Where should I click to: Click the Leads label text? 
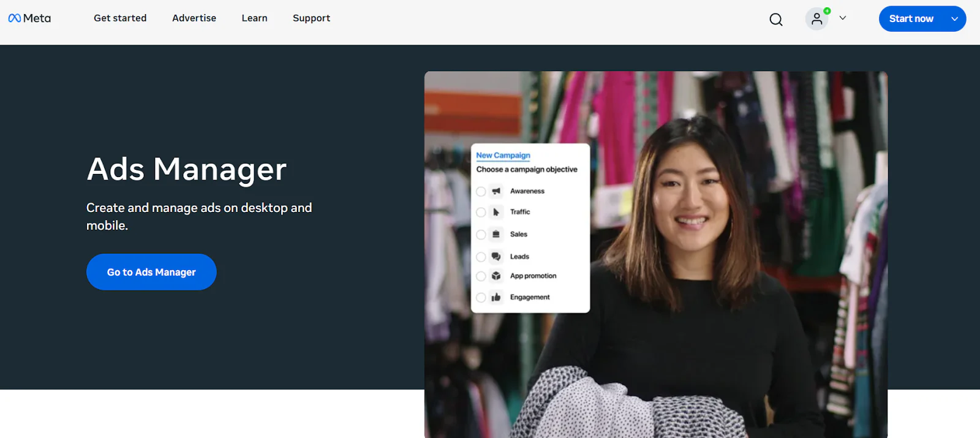pos(519,257)
